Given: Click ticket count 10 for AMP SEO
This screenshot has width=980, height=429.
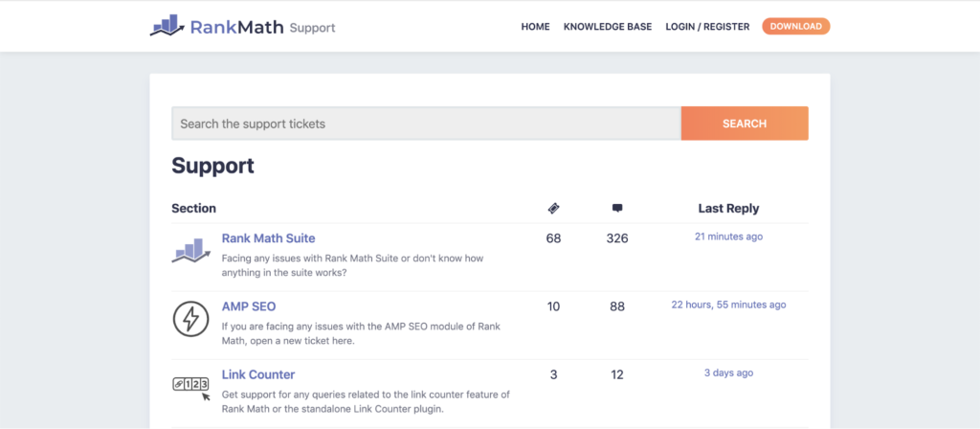Looking at the screenshot, I should pyautogui.click(x=553, y=306).
